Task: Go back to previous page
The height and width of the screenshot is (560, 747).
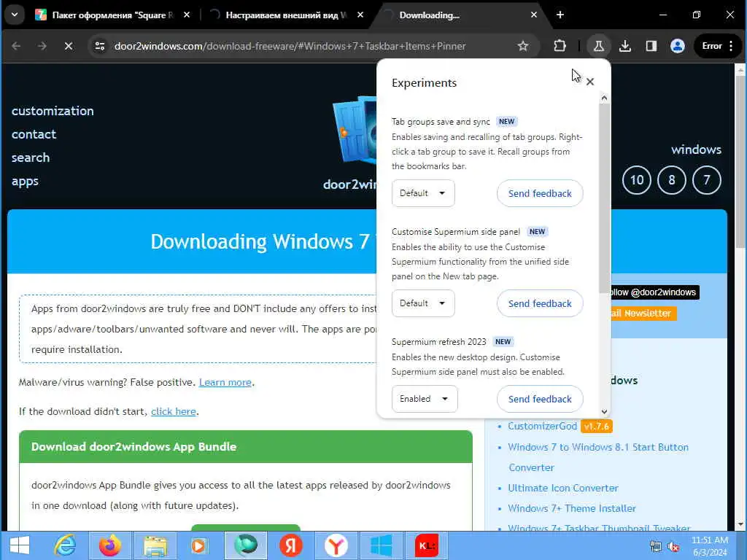Action: [x=16, y=46]
